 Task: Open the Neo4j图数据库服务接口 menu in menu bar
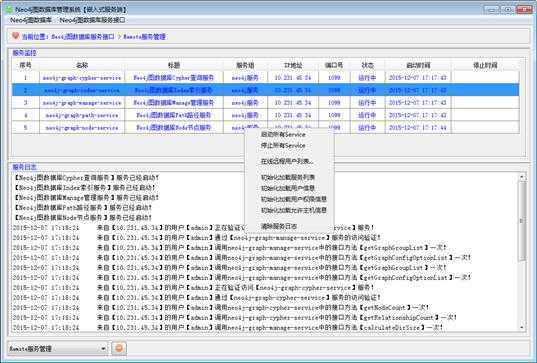(92, 20)
